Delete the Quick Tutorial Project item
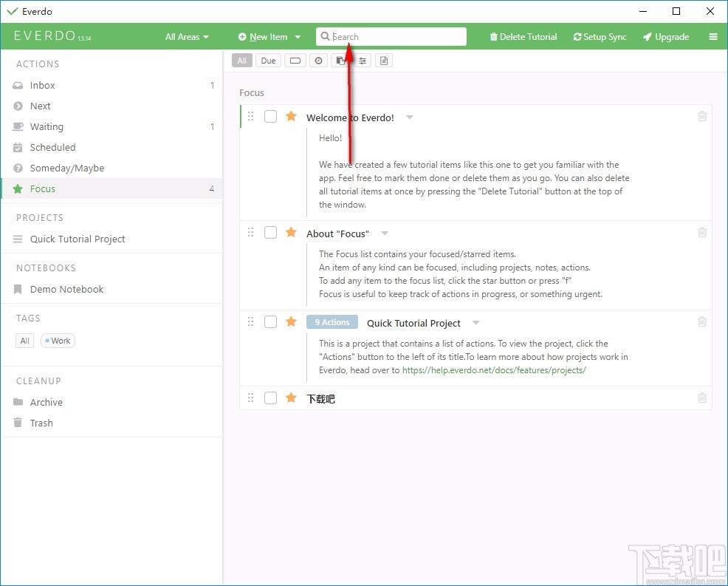728x586 pixels. click(x=702, y=321)
